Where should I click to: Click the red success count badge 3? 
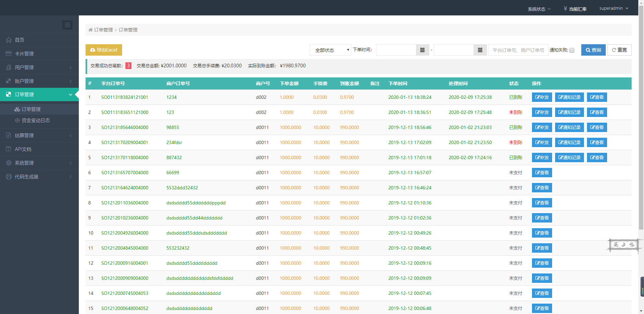point(128,66)
